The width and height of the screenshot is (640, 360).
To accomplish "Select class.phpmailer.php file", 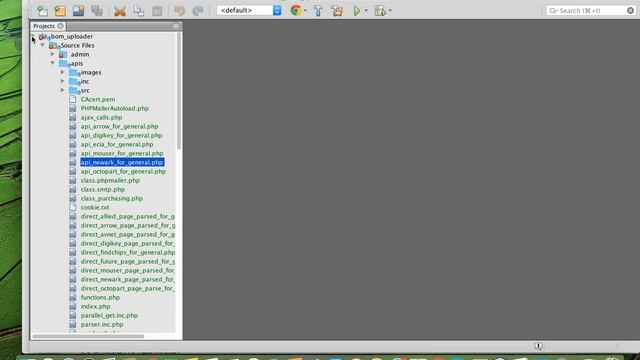I will tap(110, 180).
